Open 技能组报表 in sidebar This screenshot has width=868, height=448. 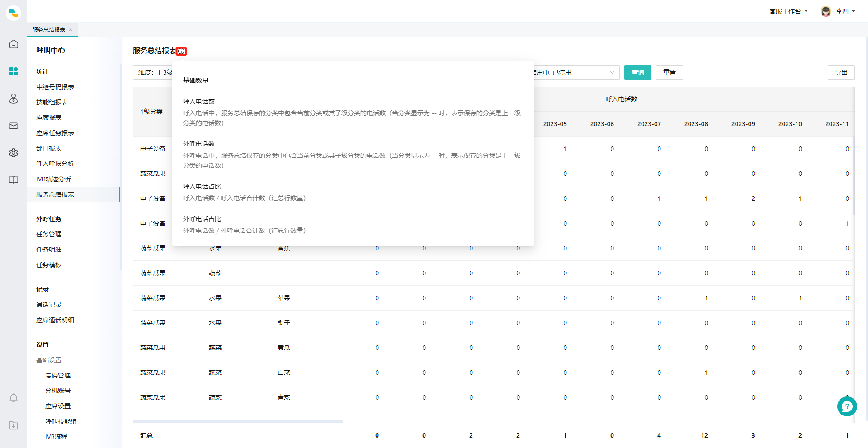pyautogui.click(x=52, y=102)
